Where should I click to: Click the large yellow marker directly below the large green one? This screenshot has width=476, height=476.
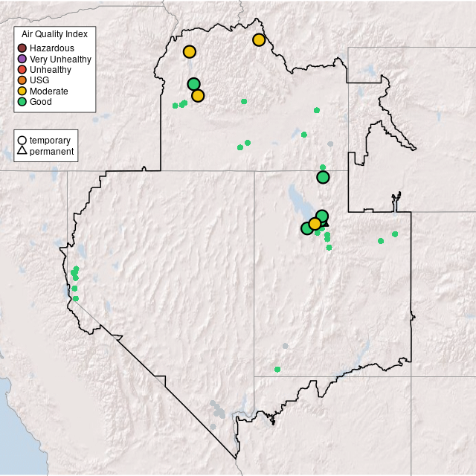[x=198, y=96]
